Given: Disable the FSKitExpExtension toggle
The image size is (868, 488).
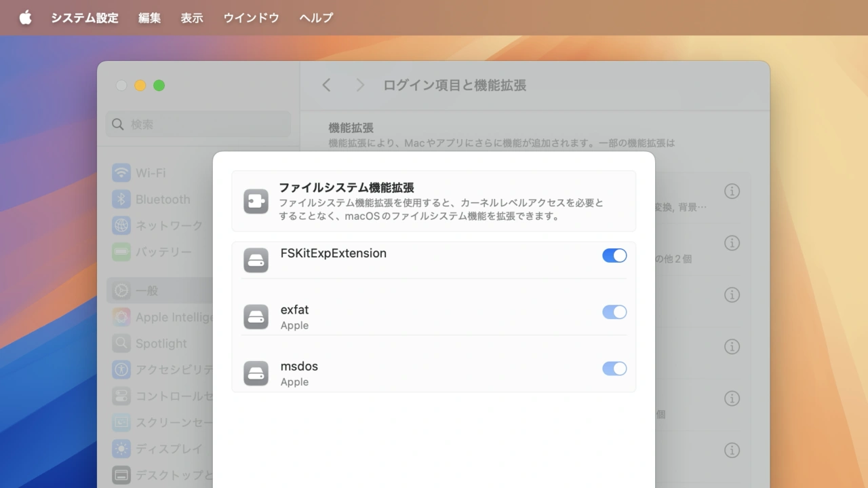Looking at the screenshot, I should [614, 255].
